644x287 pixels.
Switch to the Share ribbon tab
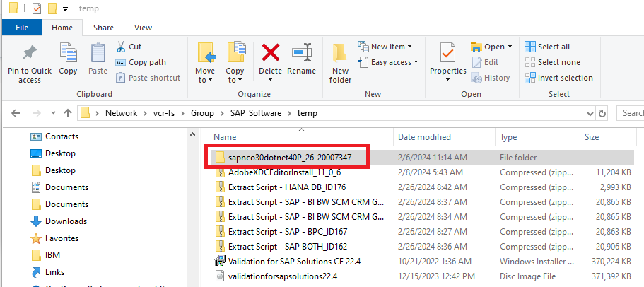[103, 28]
